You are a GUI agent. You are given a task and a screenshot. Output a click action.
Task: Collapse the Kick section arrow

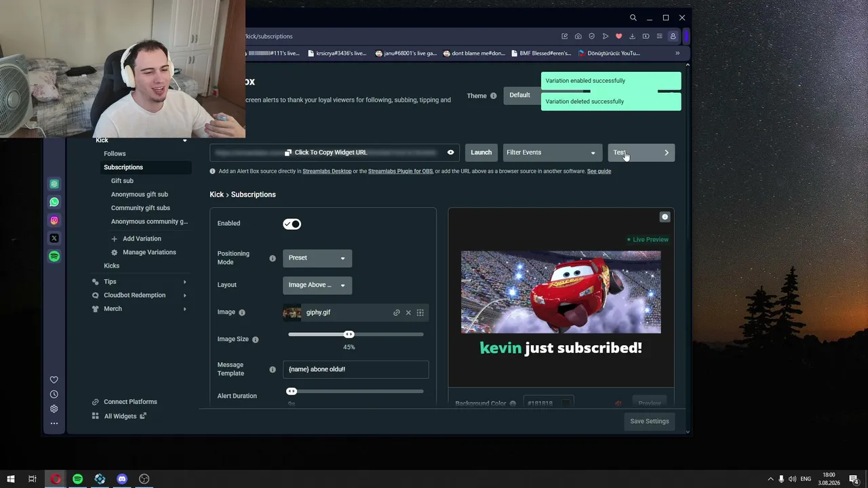point(184,140)
